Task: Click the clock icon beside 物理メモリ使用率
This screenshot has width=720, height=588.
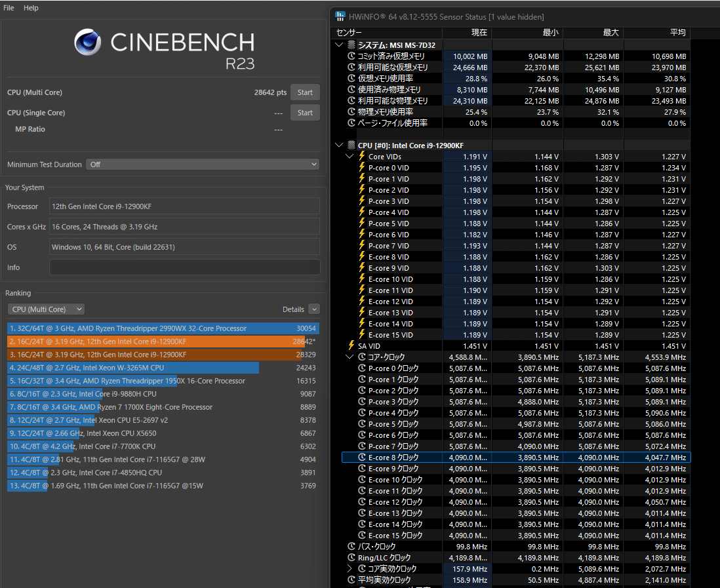Action: click(351, 111)
